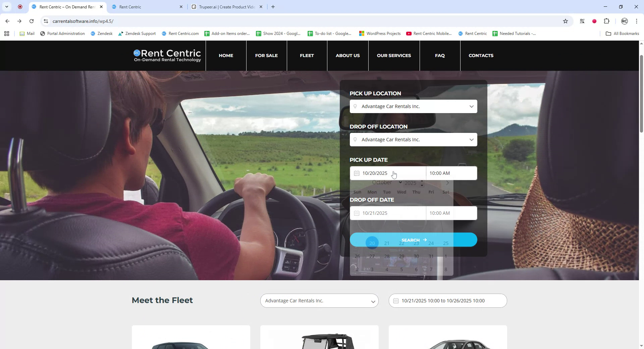Click the SEARCH button
Image resolution: width=644 pixels, height=349 pixels.
click(413, 240)
